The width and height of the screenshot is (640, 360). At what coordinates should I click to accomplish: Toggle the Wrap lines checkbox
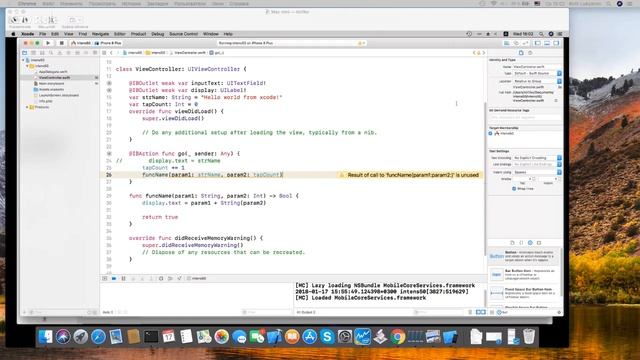(x=514, y=189)
